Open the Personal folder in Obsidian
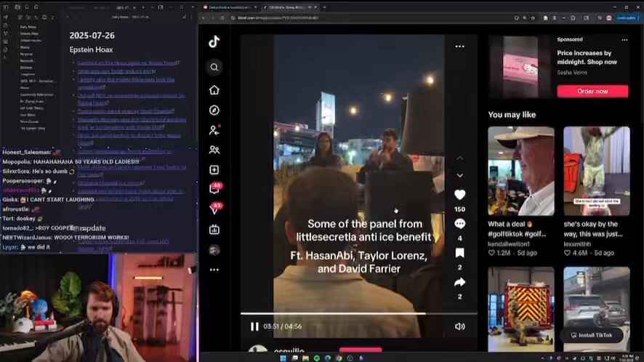 (26, 54)
